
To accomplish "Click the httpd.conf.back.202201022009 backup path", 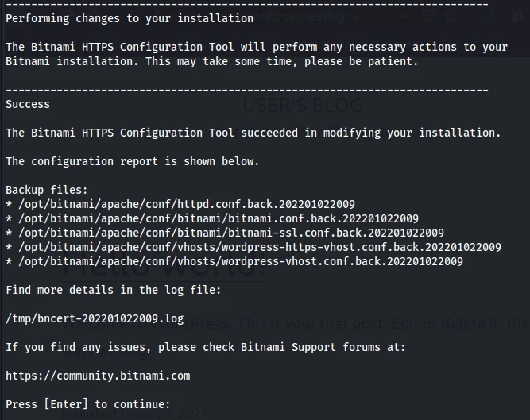I will pos(184,204).
